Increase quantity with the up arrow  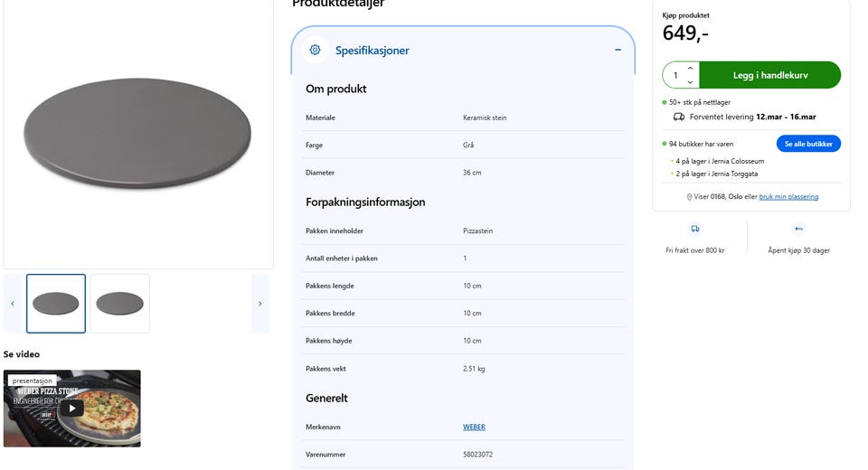(690, 69)
